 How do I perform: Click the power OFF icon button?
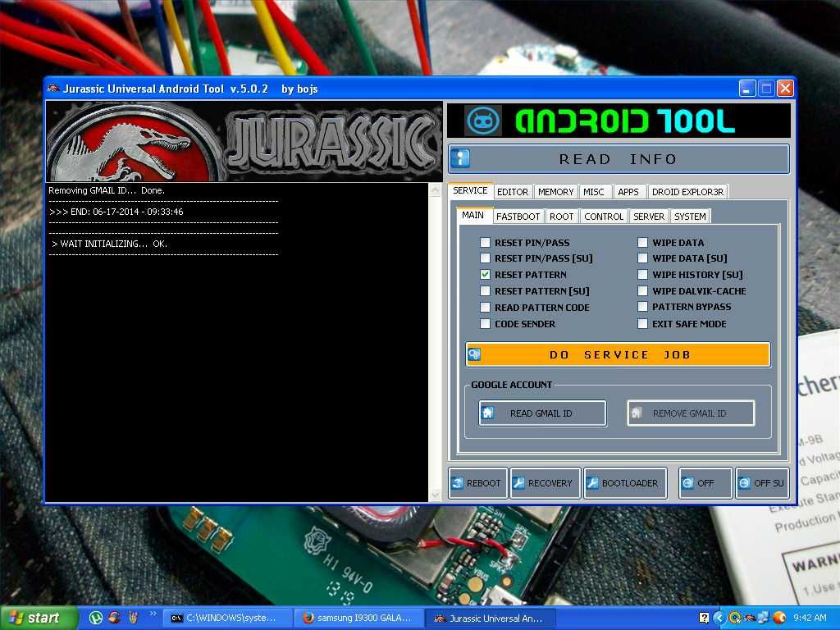[687, 483]
